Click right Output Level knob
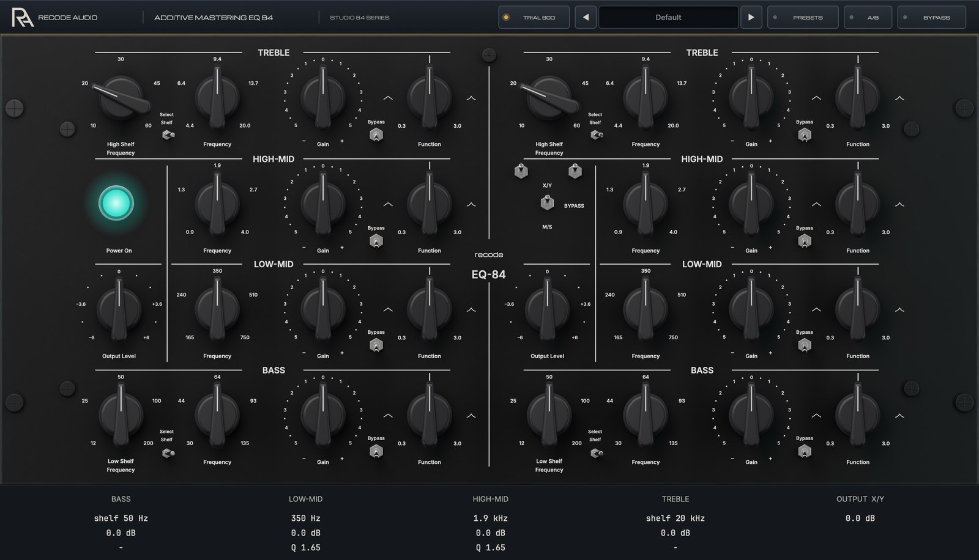This screenshot has height=560, width=979. [x=548, y=308]
